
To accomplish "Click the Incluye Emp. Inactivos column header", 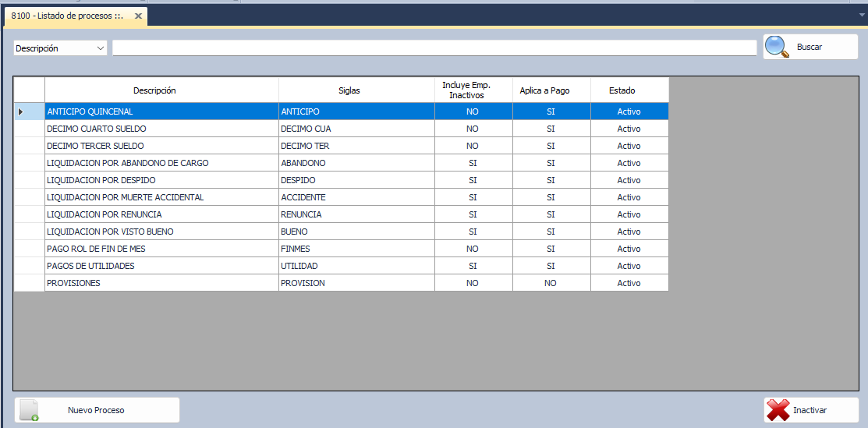I will pyautogui.click(x=473, y=90).
